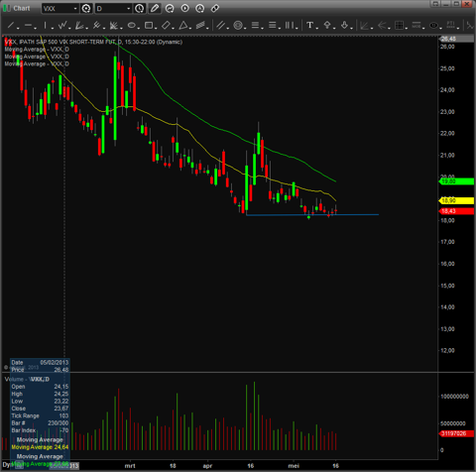Click the Close value 23,67
Image resolution: width=476 pixels, height=472 pixels.
click(61, 409)
